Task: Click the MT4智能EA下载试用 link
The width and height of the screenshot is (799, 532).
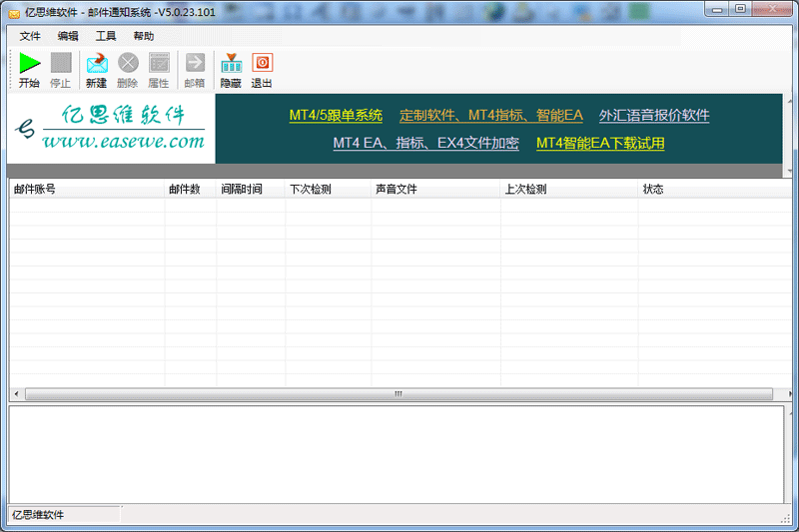Action: click(x=600, y=144)
